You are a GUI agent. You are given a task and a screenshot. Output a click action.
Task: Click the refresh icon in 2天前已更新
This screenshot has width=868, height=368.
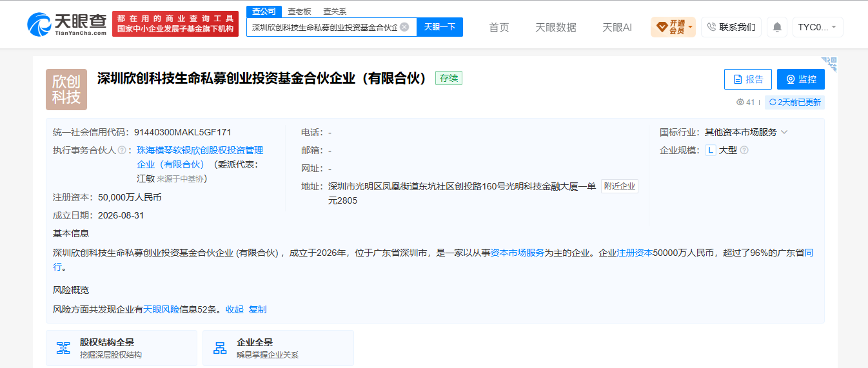pos(773,102)
